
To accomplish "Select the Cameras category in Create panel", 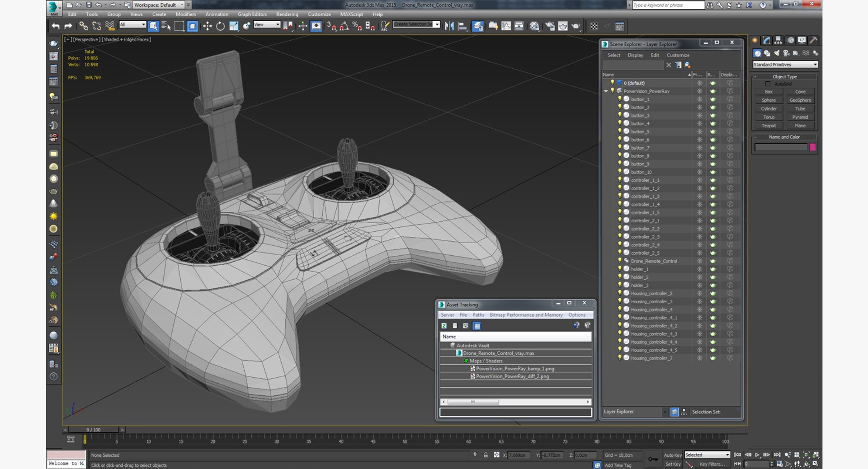I will coord(786,53).
